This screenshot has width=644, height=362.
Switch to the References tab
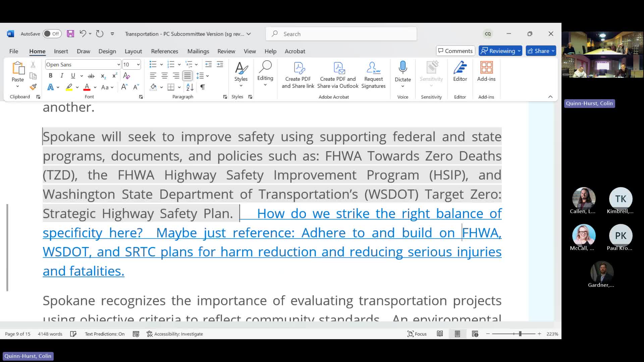pos(164,51)
